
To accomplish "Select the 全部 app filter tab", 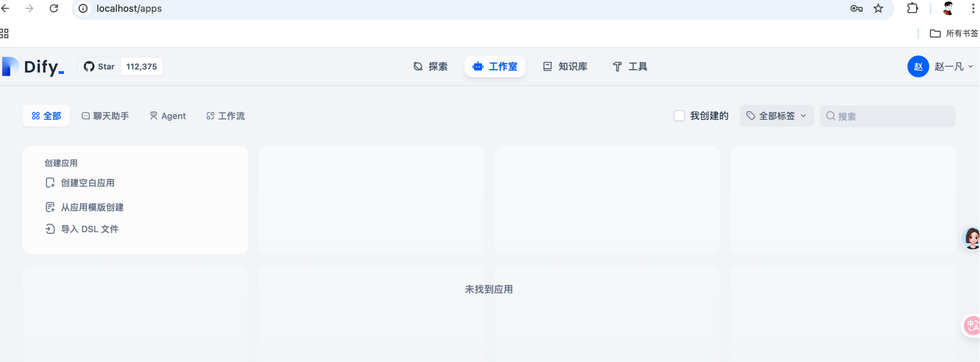I will pos(46,116).
